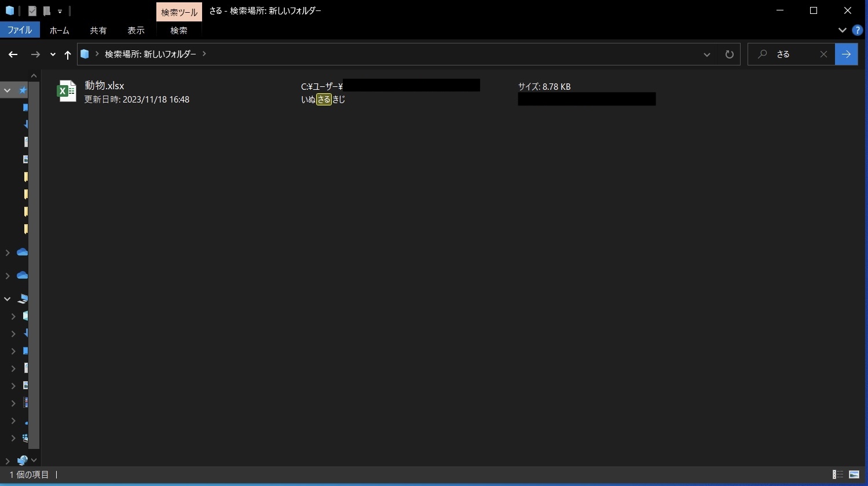Run the search with the blue arrow button
The width and height of the screenshot is (868, 486).
[x=847, y=54]
